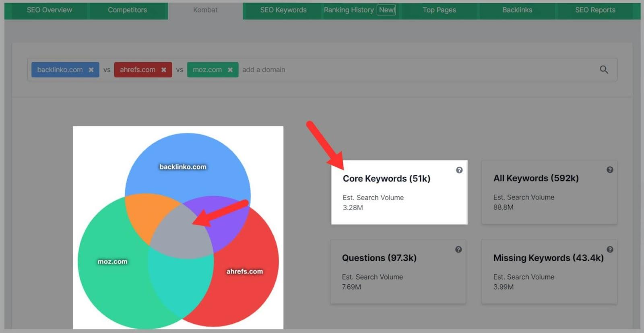Click the 3.28M search volume value
Image resolution: width=644 pixels, height=333 pixels.
353,208
